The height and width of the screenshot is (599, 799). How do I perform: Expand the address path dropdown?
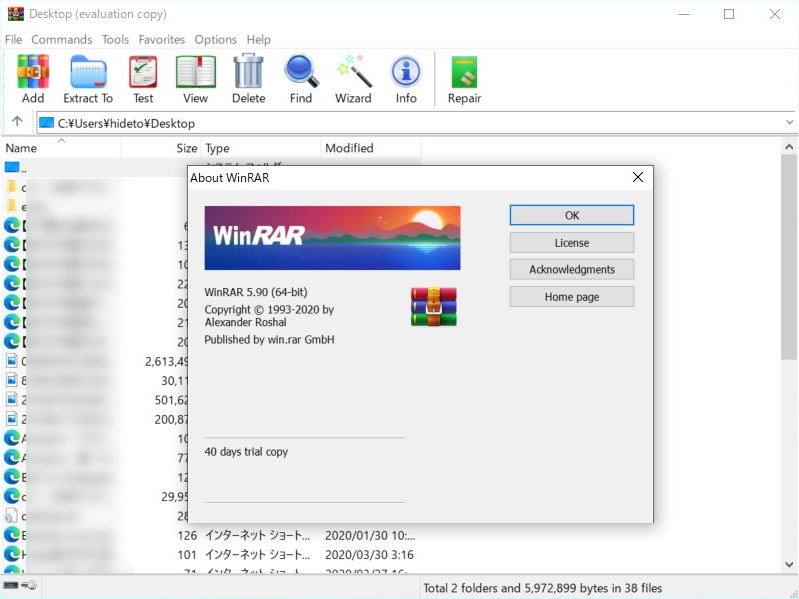point(789,122)
